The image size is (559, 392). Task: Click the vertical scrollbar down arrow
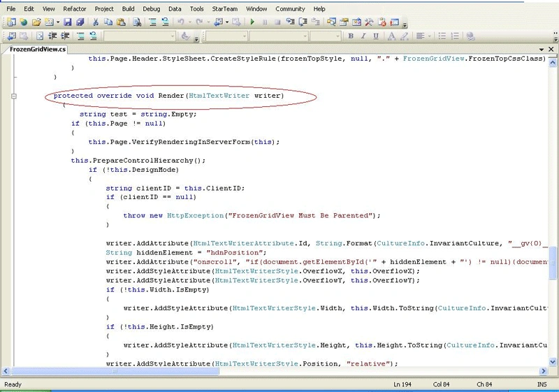tap(553, 362)
